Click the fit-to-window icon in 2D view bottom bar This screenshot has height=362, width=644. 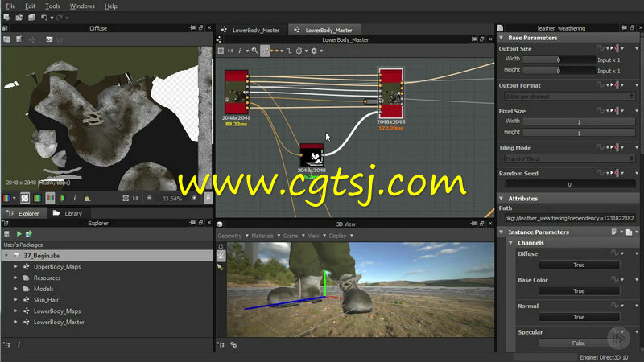tap(126, 198)
